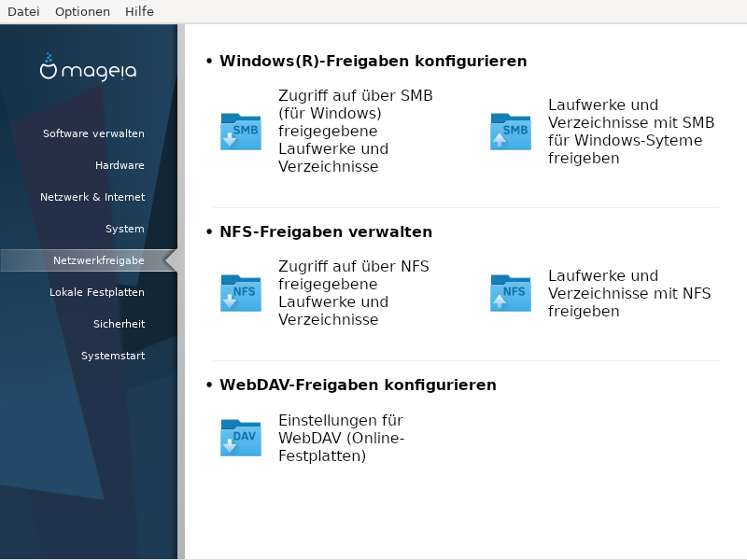Click the NFS download folder icon
This screenshot has height=560, width=747.
(x=241, y=293)
